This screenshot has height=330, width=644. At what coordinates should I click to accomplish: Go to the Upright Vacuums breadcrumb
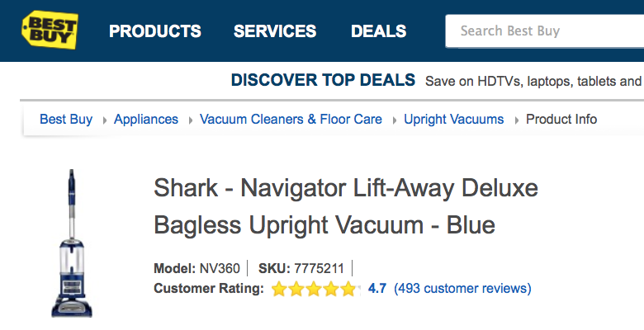tap(453, 119)
